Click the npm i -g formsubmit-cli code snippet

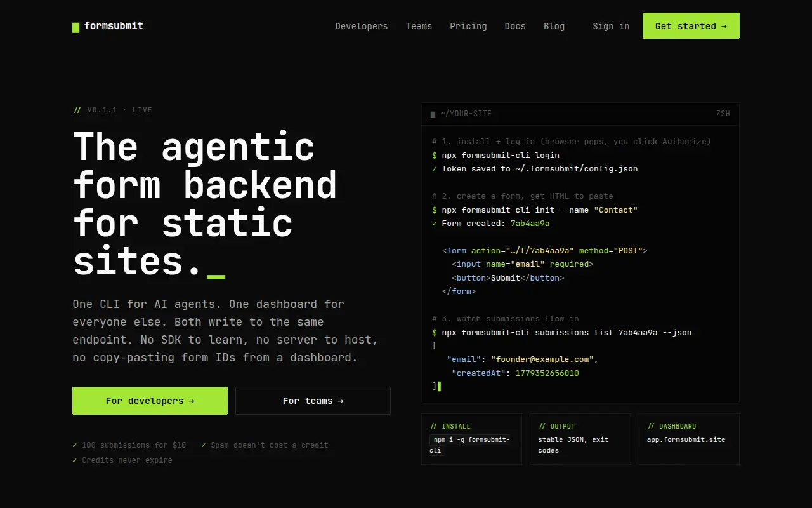(471, 445)
